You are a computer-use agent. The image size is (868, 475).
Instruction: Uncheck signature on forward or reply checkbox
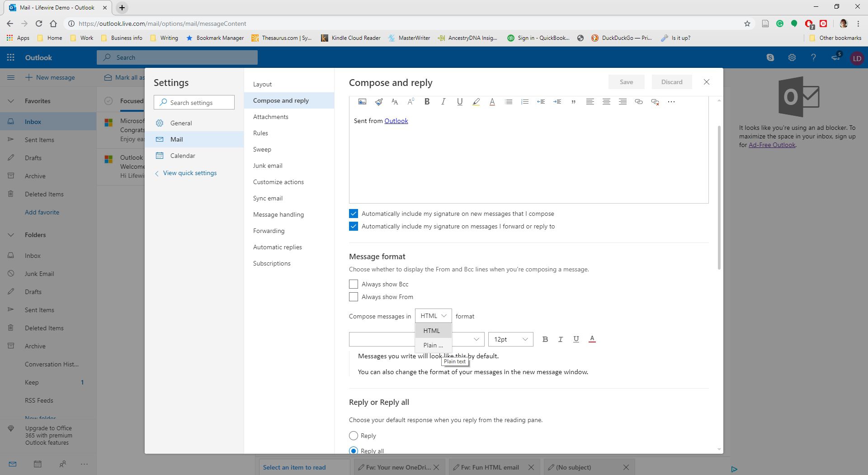coord(354,226)
